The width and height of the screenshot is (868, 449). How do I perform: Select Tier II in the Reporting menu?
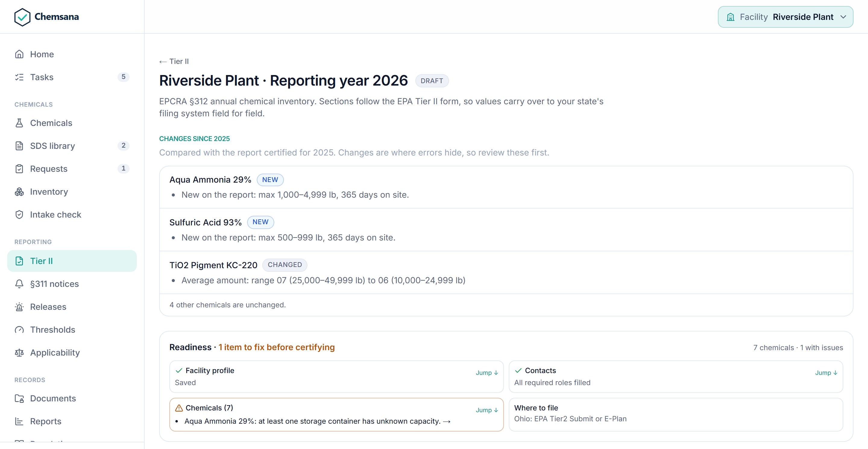(72, 261)
